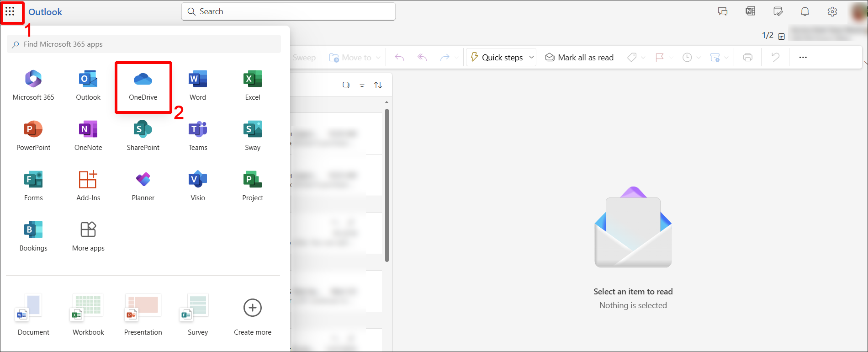Create a new Word Document

(33, 315)
